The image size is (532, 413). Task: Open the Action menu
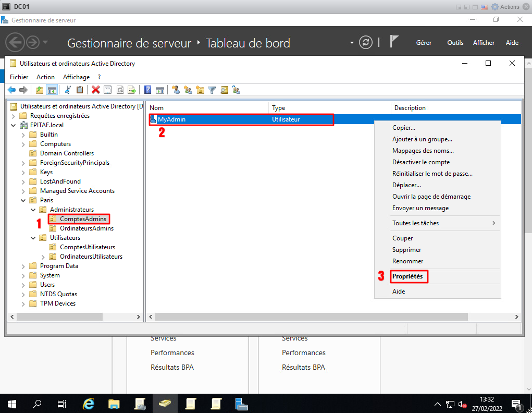coord(45,77)
